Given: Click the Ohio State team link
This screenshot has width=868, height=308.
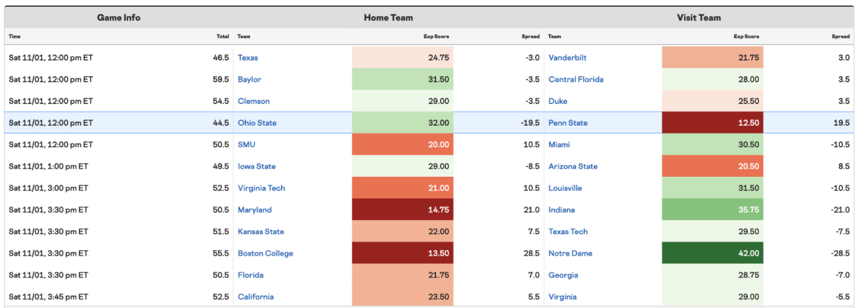Looking at the screenshot, I should (257, 123).
